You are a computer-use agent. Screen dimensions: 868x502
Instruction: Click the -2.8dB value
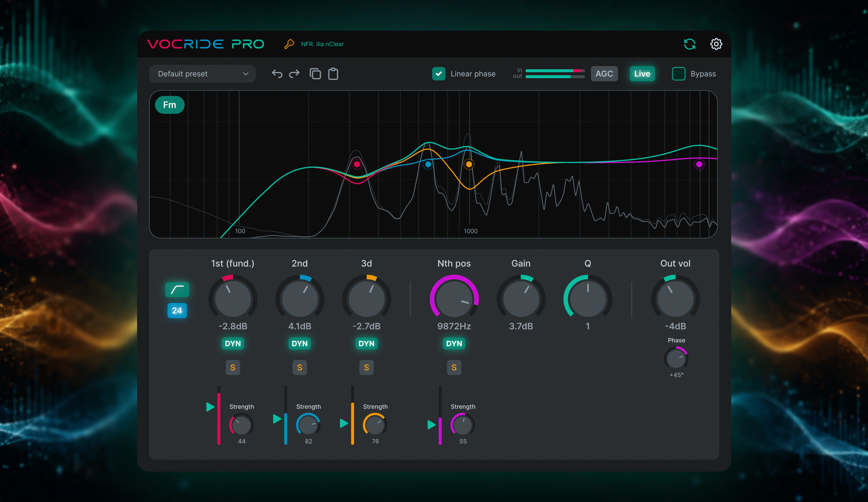pos(233,326)
